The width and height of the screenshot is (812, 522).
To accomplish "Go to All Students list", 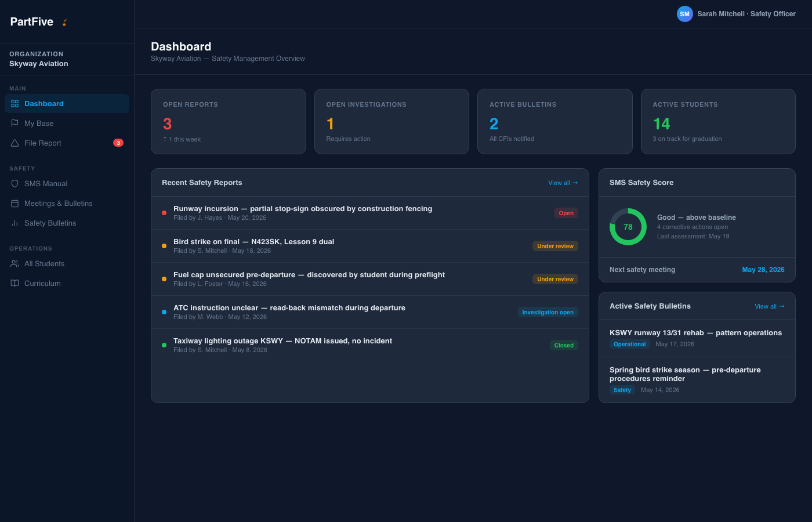I will 67,264.
